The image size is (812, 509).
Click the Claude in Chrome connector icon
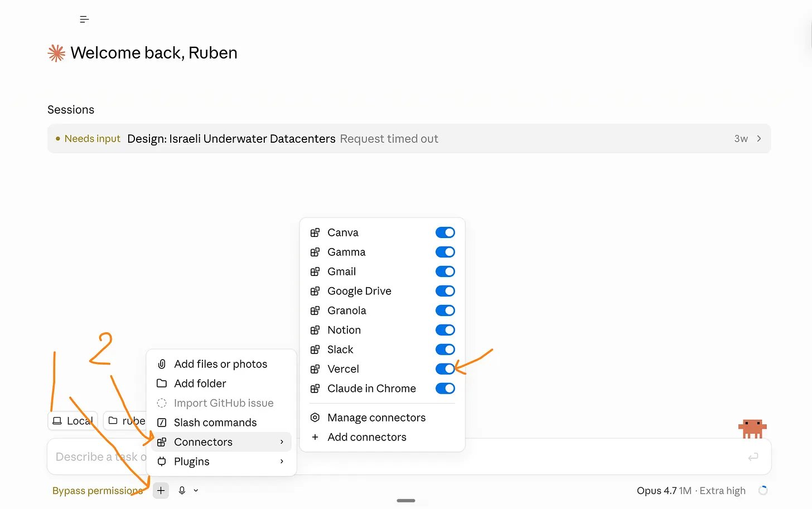(x=315, y=389)
